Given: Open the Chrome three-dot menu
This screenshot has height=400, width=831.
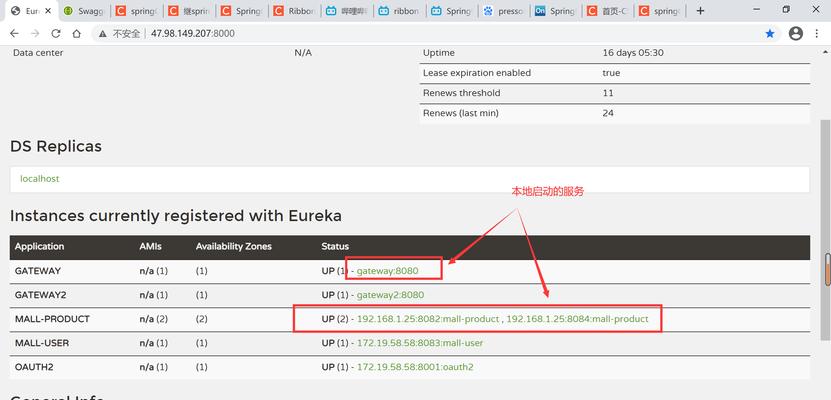Looking at the screenshot, I should point(817,34).
